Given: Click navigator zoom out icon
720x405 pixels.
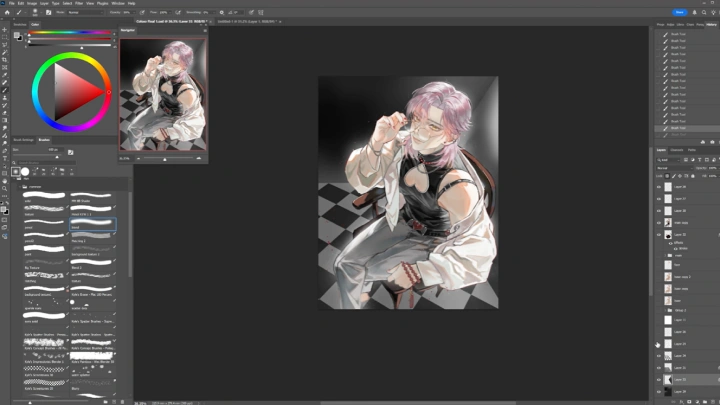Looking at the screenshot, I should (139, 158).
